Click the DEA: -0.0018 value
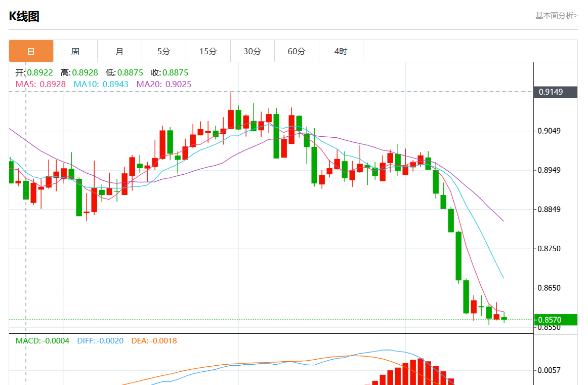Screen dimensions: 588x385 [x=154, y=341]
